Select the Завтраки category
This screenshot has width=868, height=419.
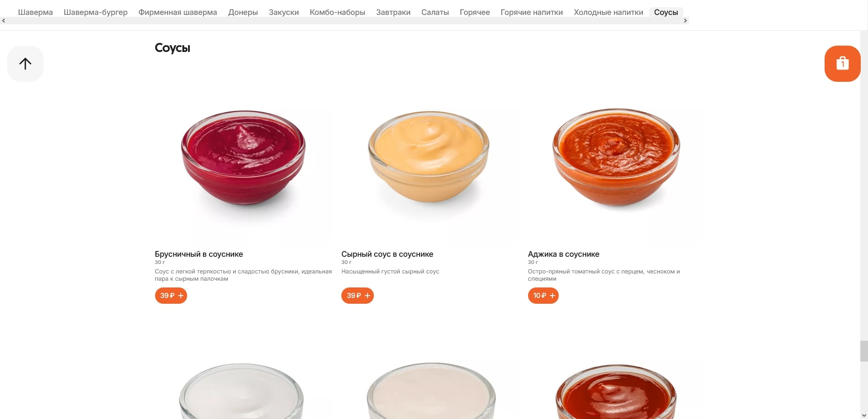393,12
